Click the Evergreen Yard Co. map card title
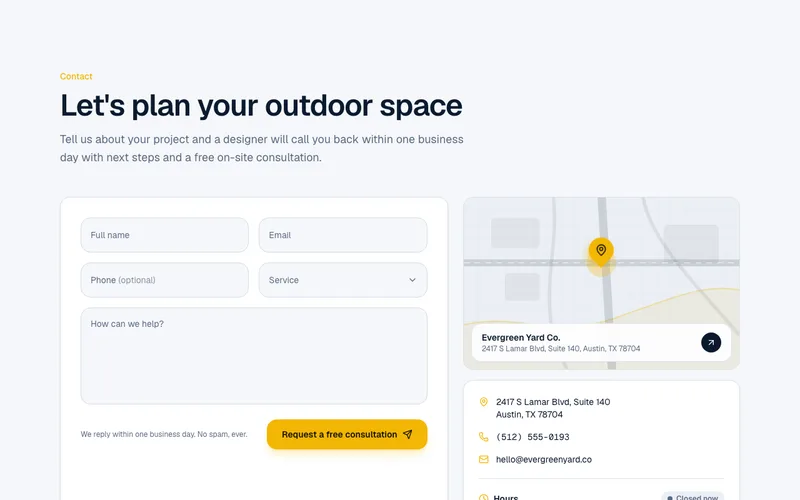 pyautogui.click(x=521, y=337)
